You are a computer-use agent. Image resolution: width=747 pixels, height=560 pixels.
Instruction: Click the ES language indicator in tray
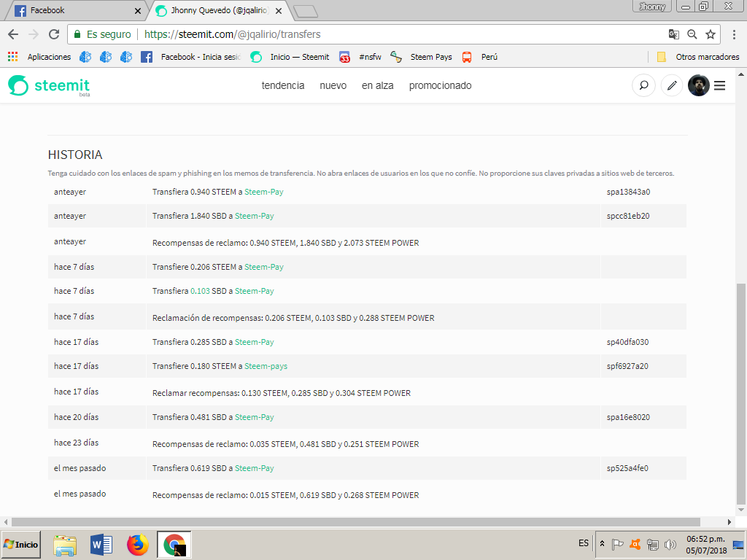coord(584,543)
